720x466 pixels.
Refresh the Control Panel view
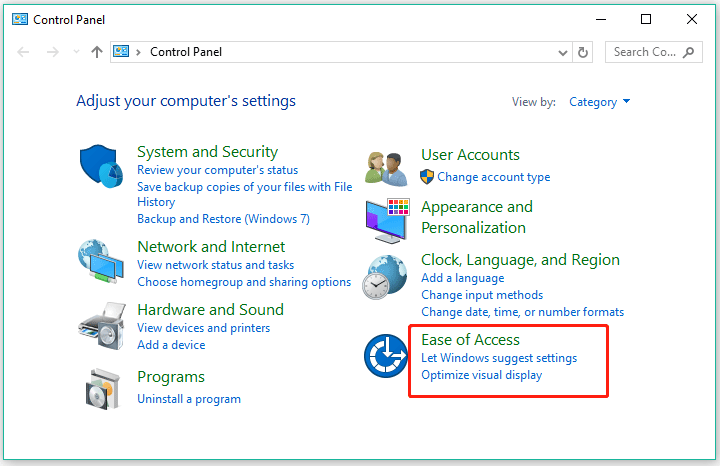pyautogui.click(x=583, y=52)
